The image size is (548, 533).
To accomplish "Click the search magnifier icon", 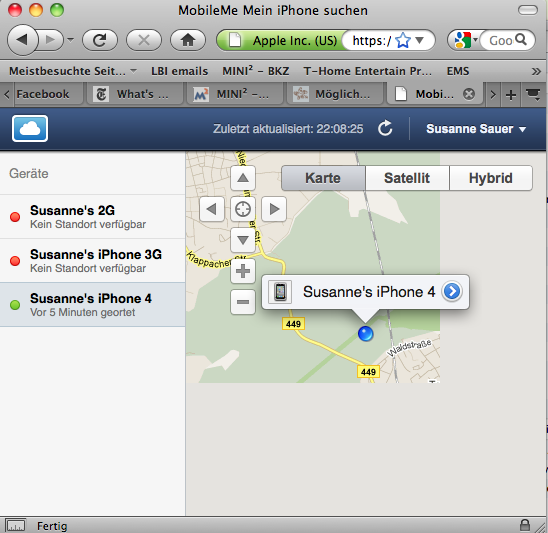I will click(x=521, y=39).
